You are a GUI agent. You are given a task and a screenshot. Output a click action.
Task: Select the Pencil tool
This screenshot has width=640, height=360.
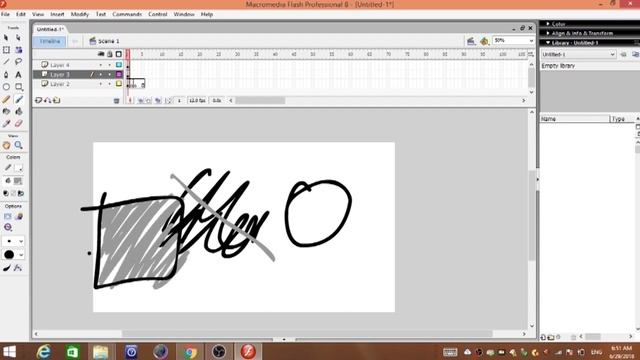pyautogui.click(x=6, y=99)
